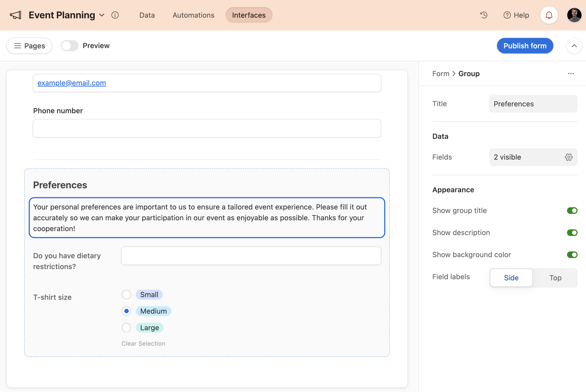Click the Help question mark icon
The height and width of the screenshot is (392, 586).
pyautogui.click(x=507, y=15)
